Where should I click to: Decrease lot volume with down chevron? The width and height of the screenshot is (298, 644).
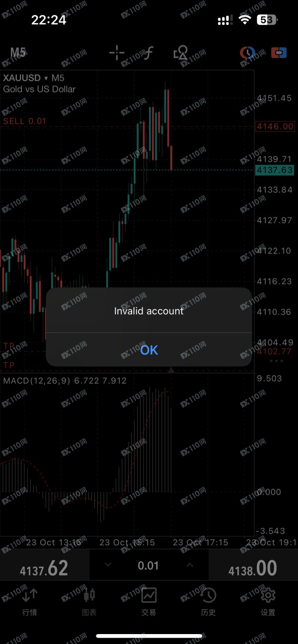[108, 566]
